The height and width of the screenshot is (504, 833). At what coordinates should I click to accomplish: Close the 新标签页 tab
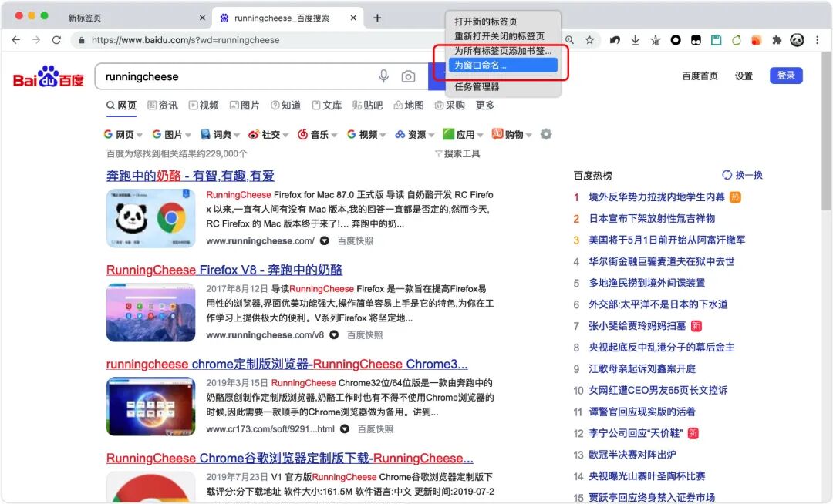(x=202, y=18)
